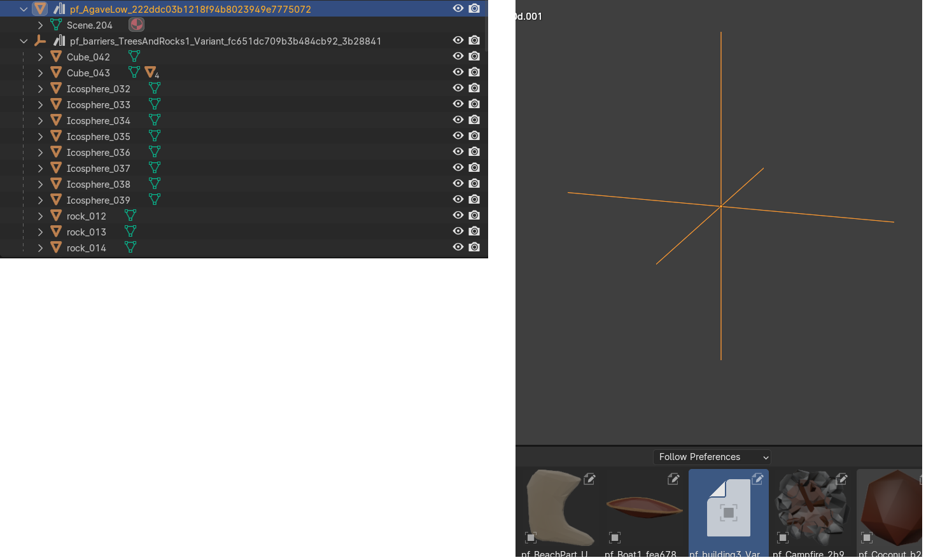Click the object icon of Cube_042
Image resolution: width=933 pixels, height=560 pixels.
[56, 57]
